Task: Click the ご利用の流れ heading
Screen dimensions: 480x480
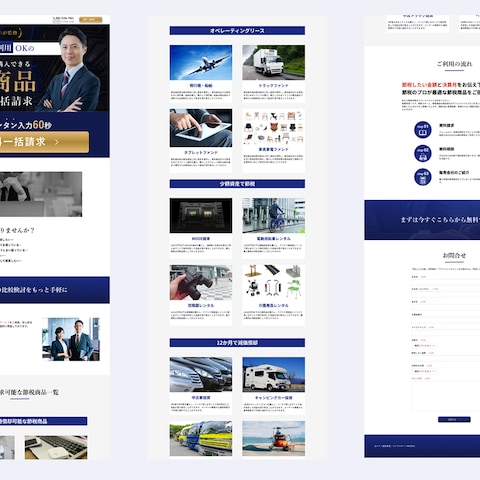Action: pos(454,64)
